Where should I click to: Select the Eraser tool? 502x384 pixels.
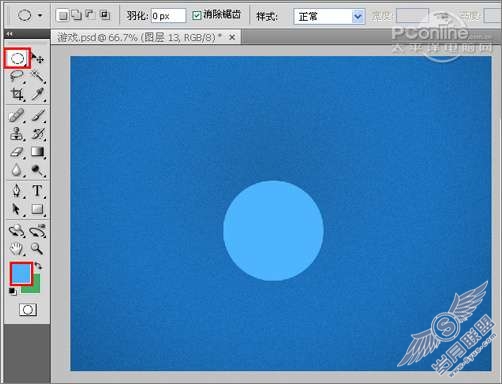point(17,152)
